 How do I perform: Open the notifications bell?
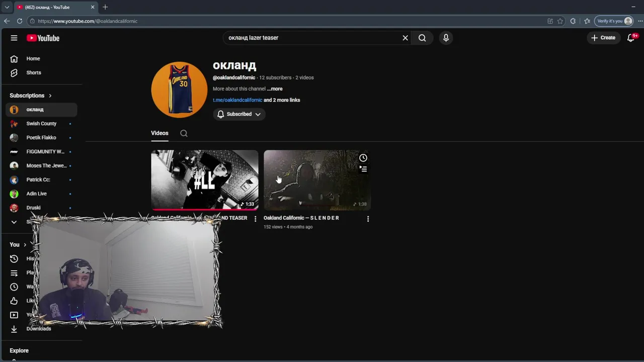pyautogui.click(x=631, y=38)
